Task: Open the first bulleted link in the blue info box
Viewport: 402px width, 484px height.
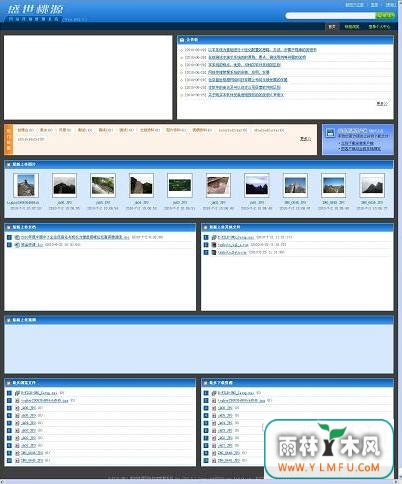Action: point(357,143)
